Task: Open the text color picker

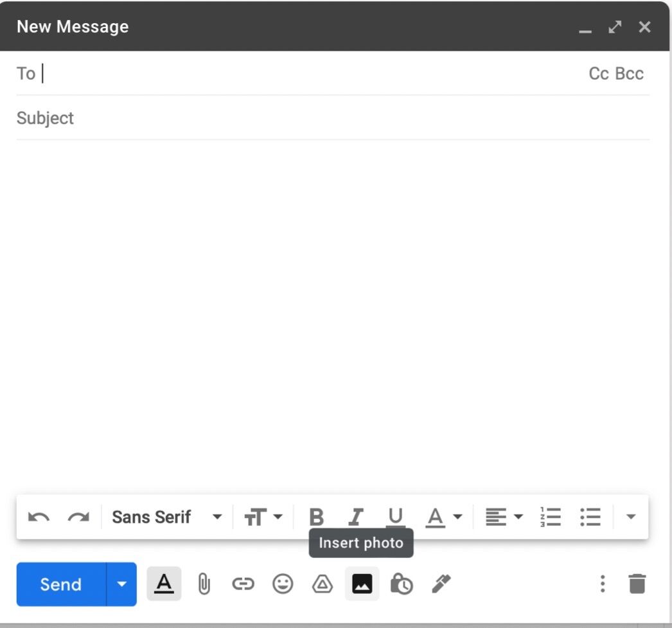Action: 443,516
